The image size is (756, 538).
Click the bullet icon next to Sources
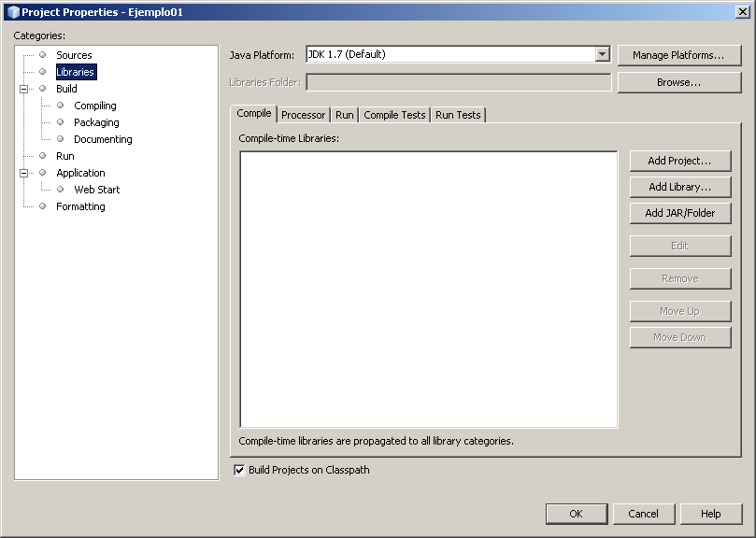click(43, 55)
